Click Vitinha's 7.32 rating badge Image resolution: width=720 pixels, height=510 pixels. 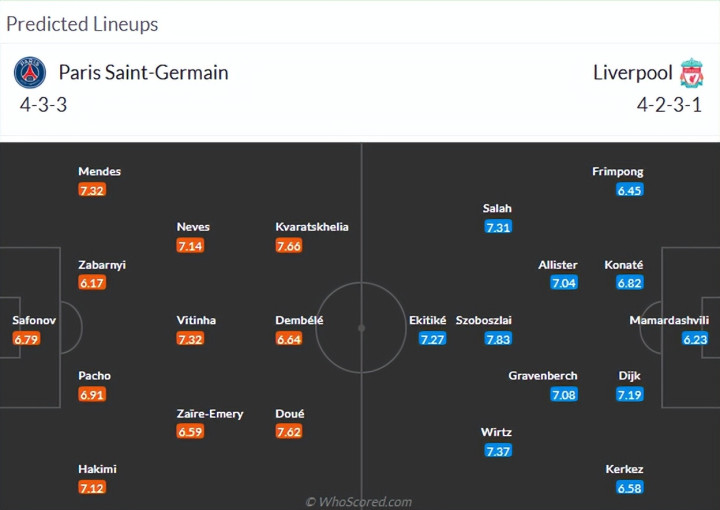(190, 339)
